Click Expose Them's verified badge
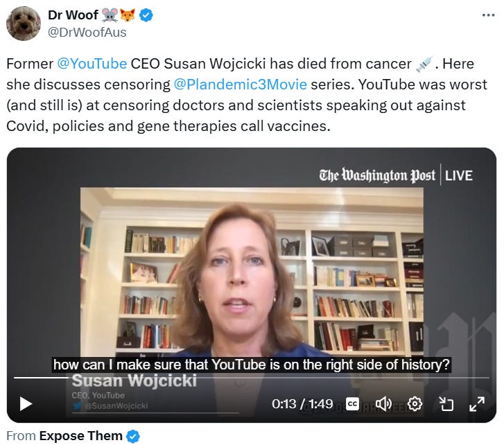 (x=133, y=436)
